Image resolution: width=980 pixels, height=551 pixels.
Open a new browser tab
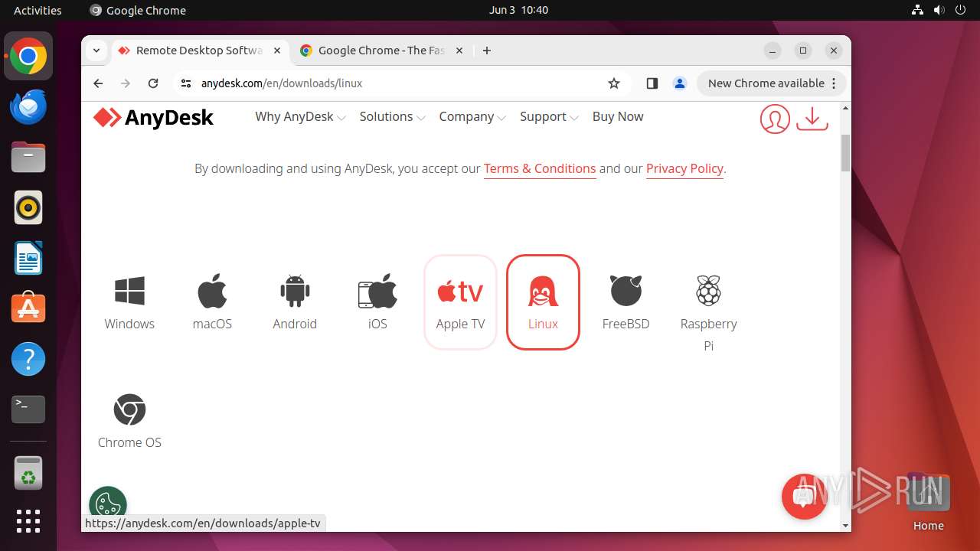coord(487,51)
